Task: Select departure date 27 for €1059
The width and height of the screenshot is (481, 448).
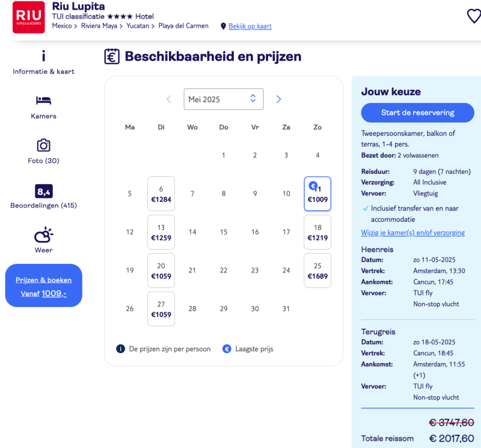Action: tap(161, 309)
